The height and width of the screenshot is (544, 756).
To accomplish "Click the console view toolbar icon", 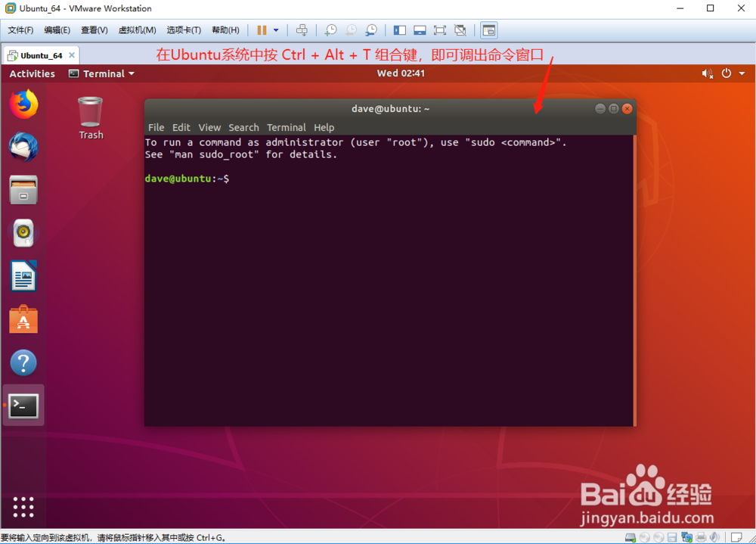I will point(488,30).
